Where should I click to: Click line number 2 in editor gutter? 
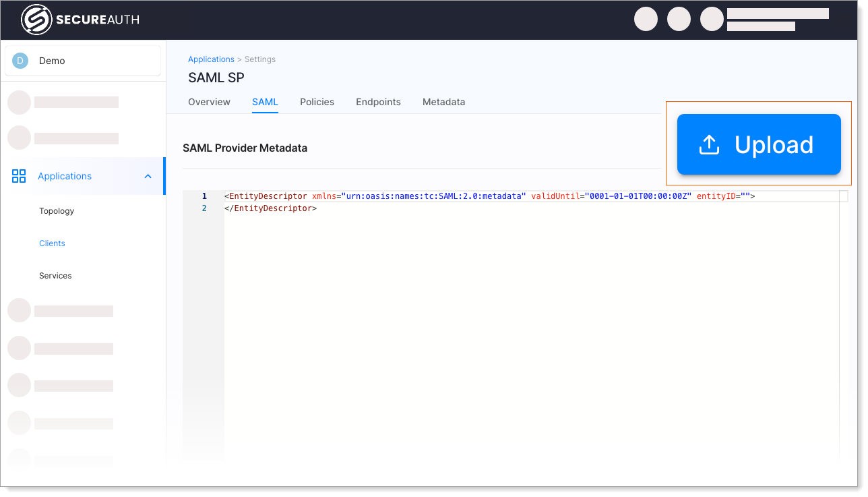(204, 208)
